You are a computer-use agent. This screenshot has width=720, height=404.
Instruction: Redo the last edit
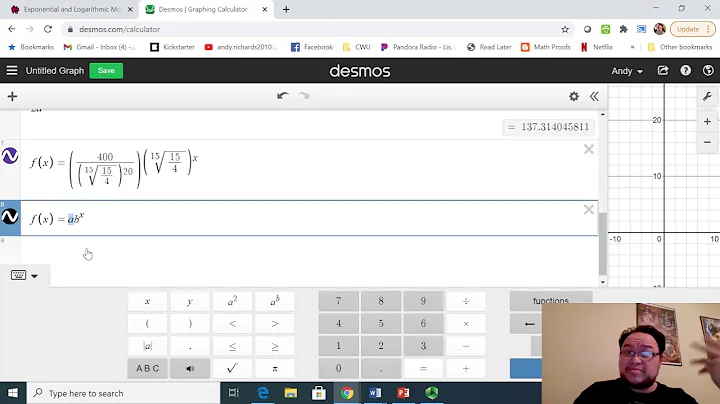304,96
